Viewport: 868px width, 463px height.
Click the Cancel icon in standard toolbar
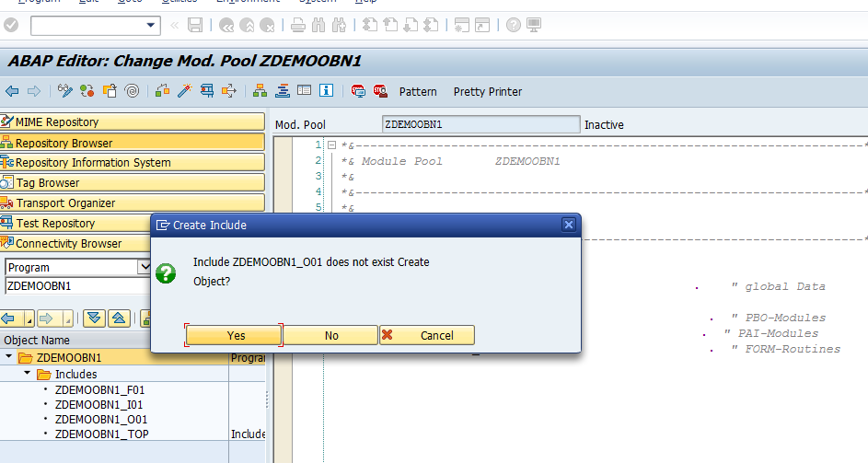tap(267, 25)
